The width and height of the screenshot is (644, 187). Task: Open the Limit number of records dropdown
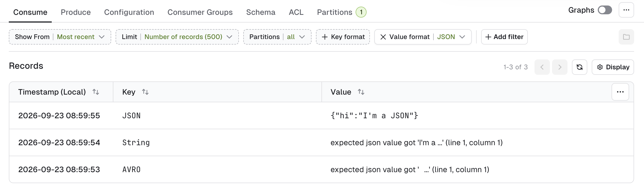(x=177, y=37)
